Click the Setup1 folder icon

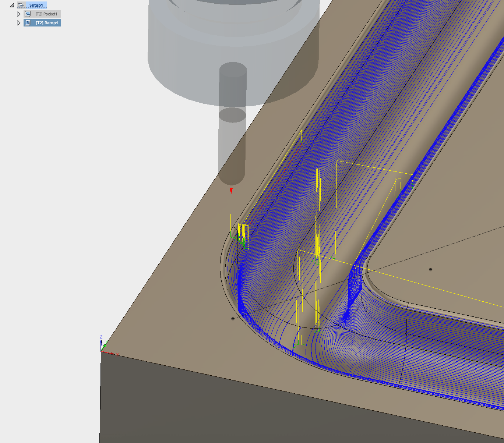(x=21, y=5)
